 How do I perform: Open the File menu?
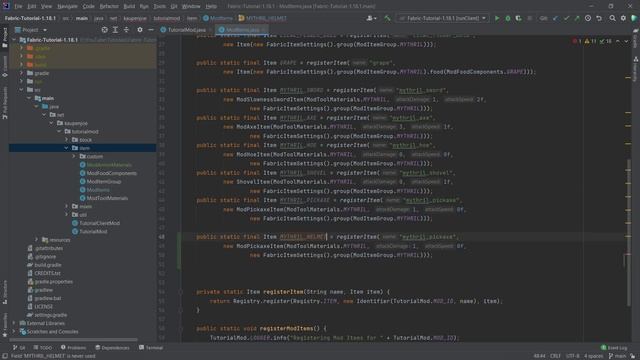[x=18, y=6]
